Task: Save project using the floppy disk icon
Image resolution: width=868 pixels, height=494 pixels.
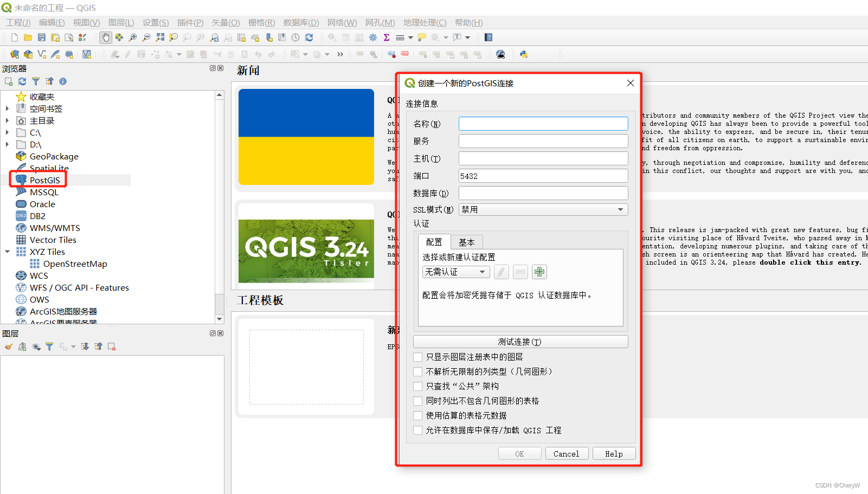Action: [42, 37]
